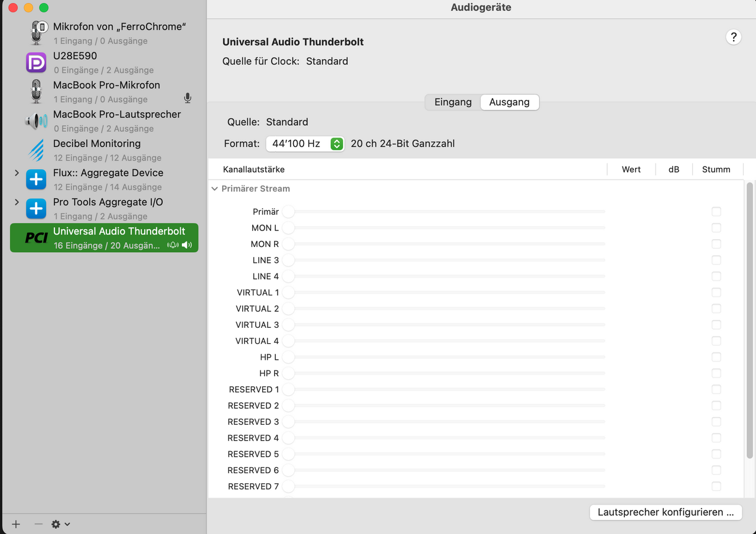Select the U28E590 device

pos(105,63)
